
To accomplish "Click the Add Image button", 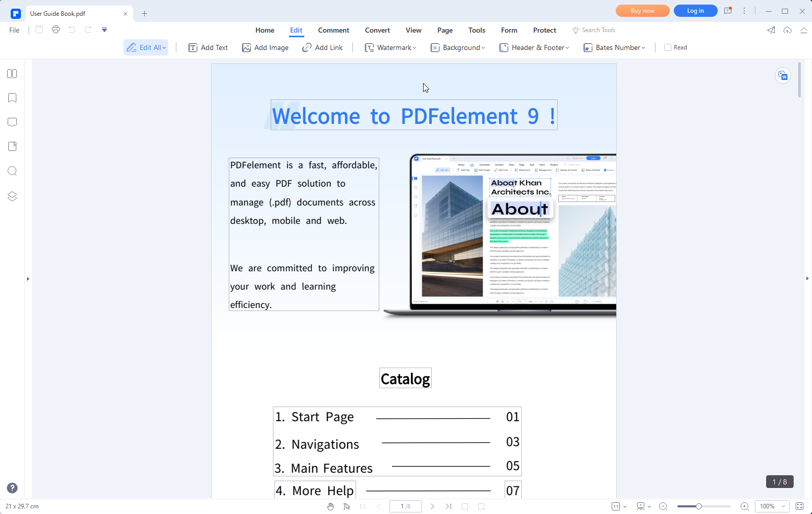I will 265,47.
